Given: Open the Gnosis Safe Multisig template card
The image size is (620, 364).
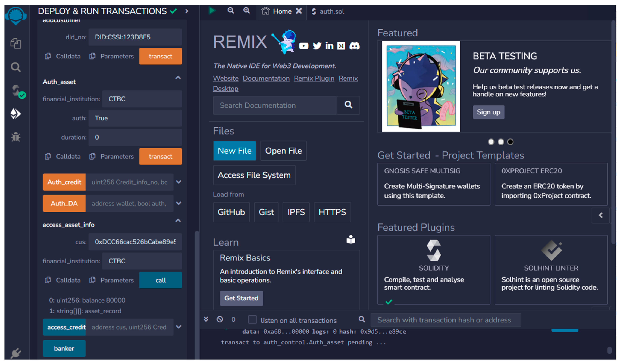Looking at the screenshot, I should [x=434, y=184].
